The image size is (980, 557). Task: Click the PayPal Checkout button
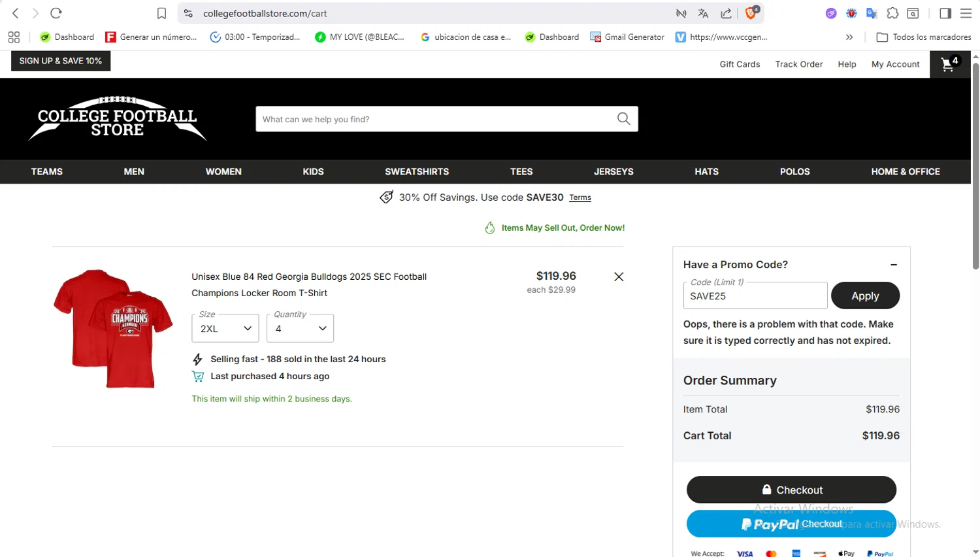point(791,524)
